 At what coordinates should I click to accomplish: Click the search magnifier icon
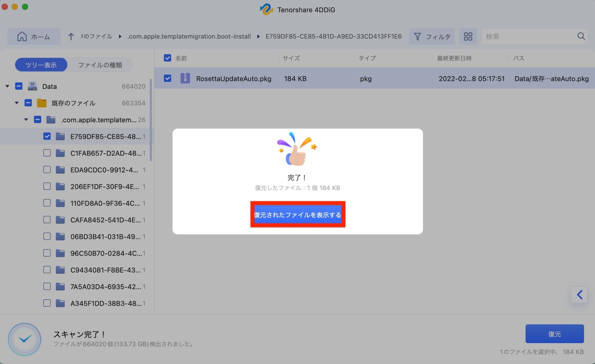581,36
